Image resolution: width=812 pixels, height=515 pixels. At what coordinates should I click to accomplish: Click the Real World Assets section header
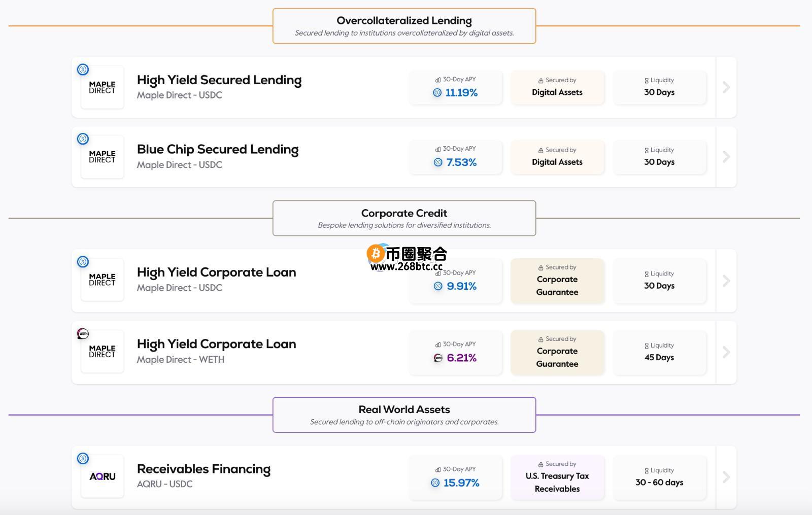404,415
